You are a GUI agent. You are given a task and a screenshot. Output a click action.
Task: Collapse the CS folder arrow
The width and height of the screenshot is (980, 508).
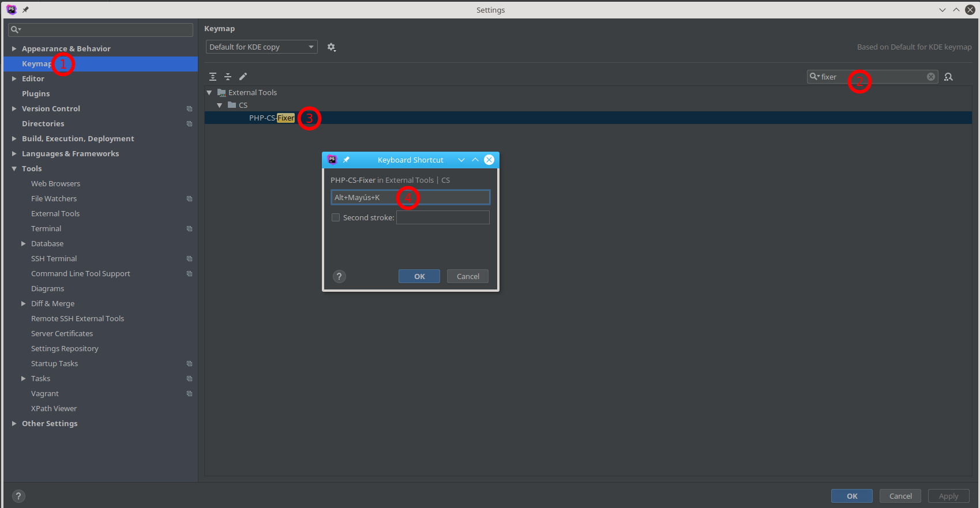pos(220,105)
